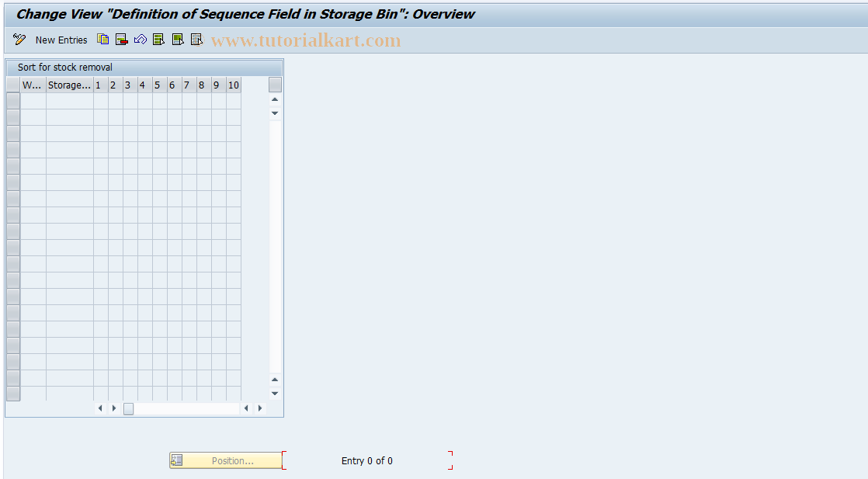Click the Copy As icon

point(103,40)
